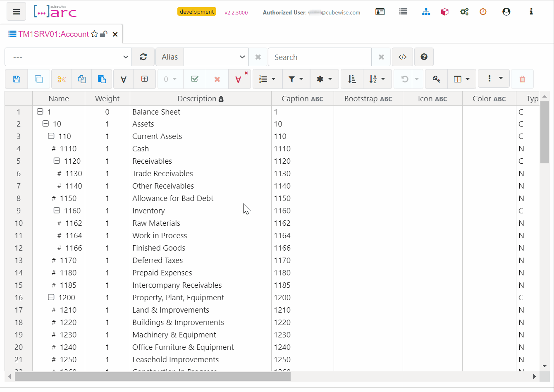Click the refresh hierarchy icon
Screen dimensions: 554x392
point(143,57)
